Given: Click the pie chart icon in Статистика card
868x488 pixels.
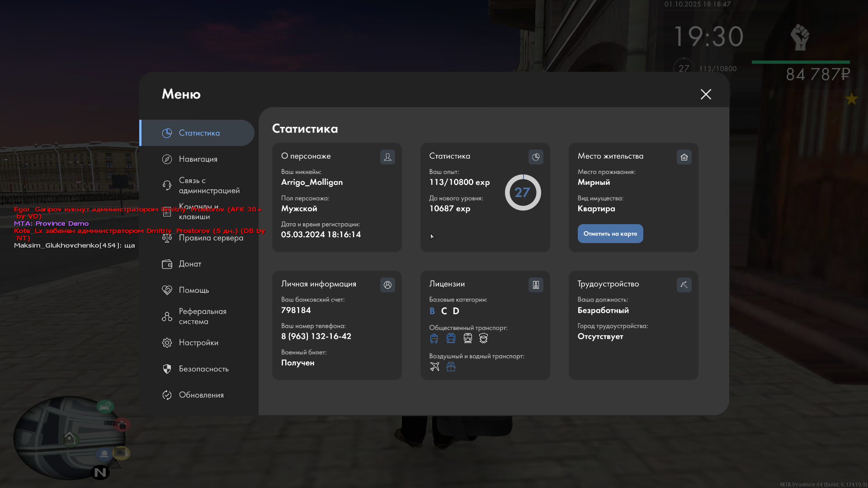Looking at the screenshot, I should (x=536, y=157).
